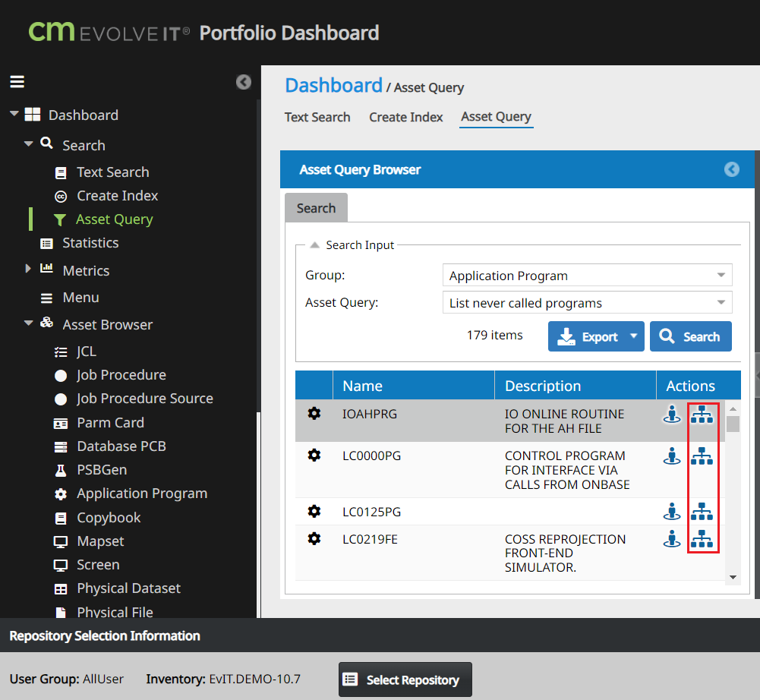Open Copybook in Asset Browser
The height and width of the screenshot is (700, 760).
coord(109,518)
